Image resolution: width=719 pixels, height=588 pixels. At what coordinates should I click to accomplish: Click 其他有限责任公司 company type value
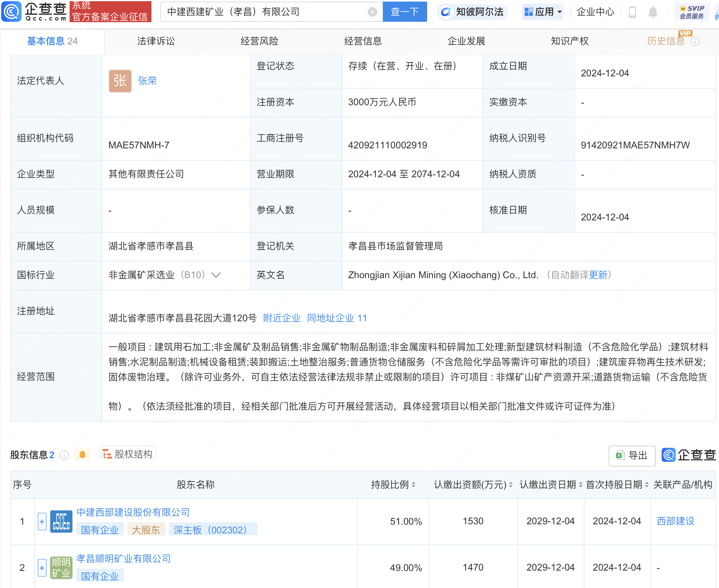click(146, 174)
